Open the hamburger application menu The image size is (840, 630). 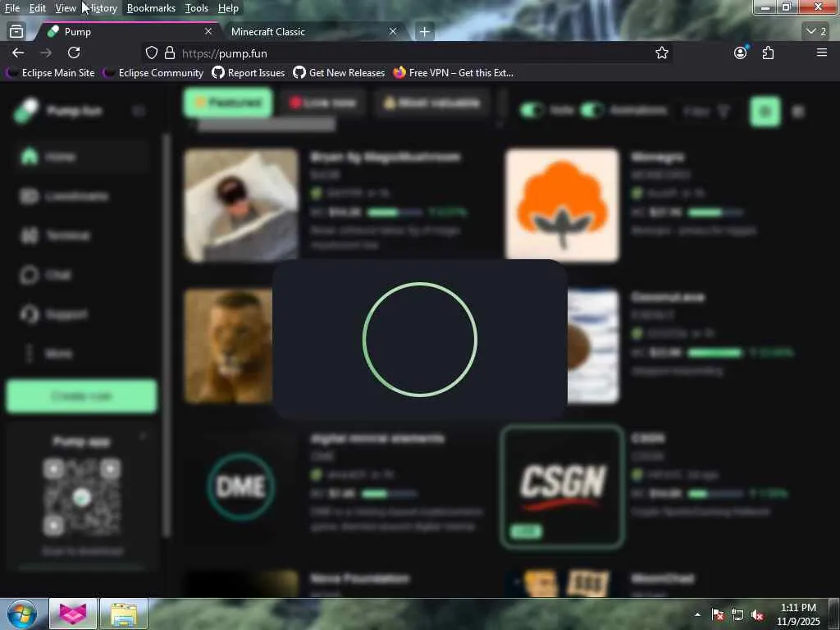pos(821,52)
